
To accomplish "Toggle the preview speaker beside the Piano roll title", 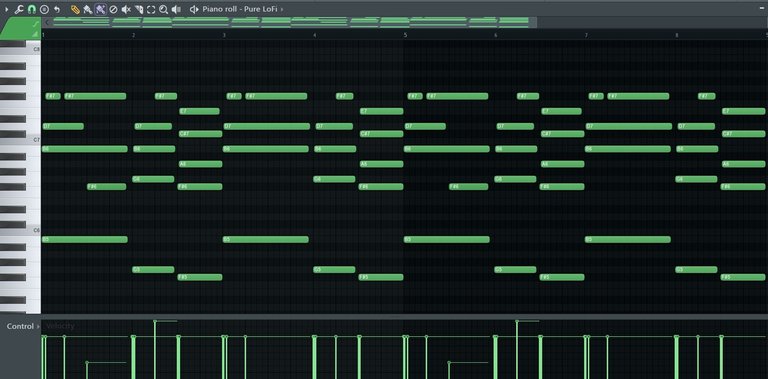I will (x=194, y=9).
